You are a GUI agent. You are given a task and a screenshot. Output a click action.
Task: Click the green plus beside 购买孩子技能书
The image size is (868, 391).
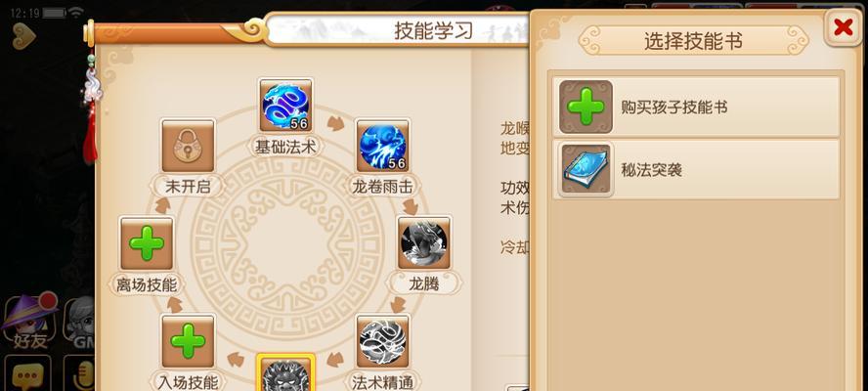(586, 107)
